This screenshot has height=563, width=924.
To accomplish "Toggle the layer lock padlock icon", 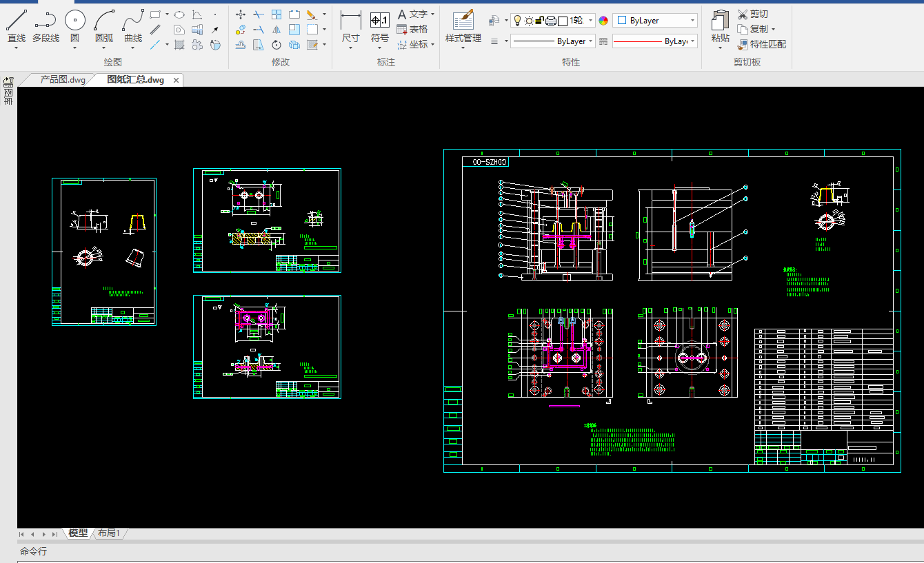I will 540,21.
